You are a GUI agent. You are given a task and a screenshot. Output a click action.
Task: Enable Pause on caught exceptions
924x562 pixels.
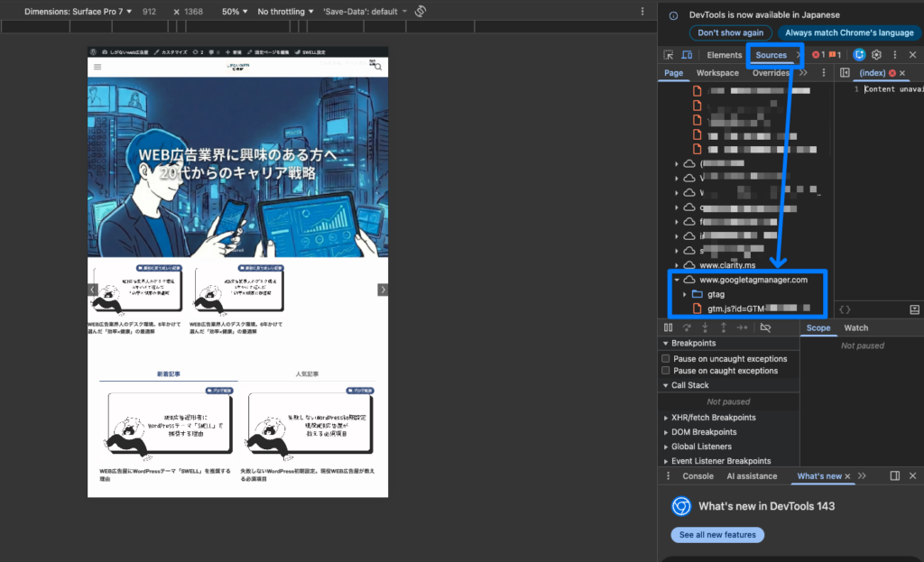[x=666, y=371]
